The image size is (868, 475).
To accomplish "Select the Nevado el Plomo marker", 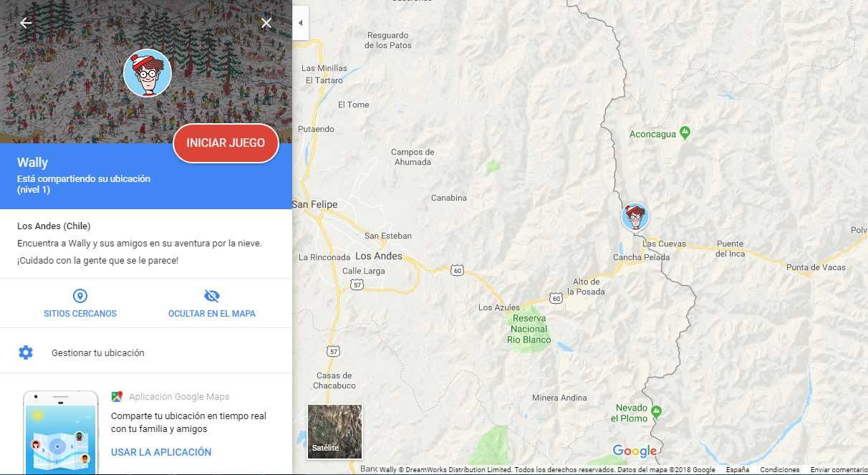I will (657, 411).
